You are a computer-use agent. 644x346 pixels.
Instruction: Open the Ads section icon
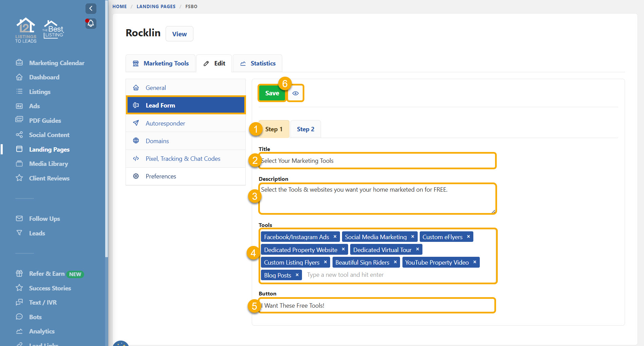[19, 106]
